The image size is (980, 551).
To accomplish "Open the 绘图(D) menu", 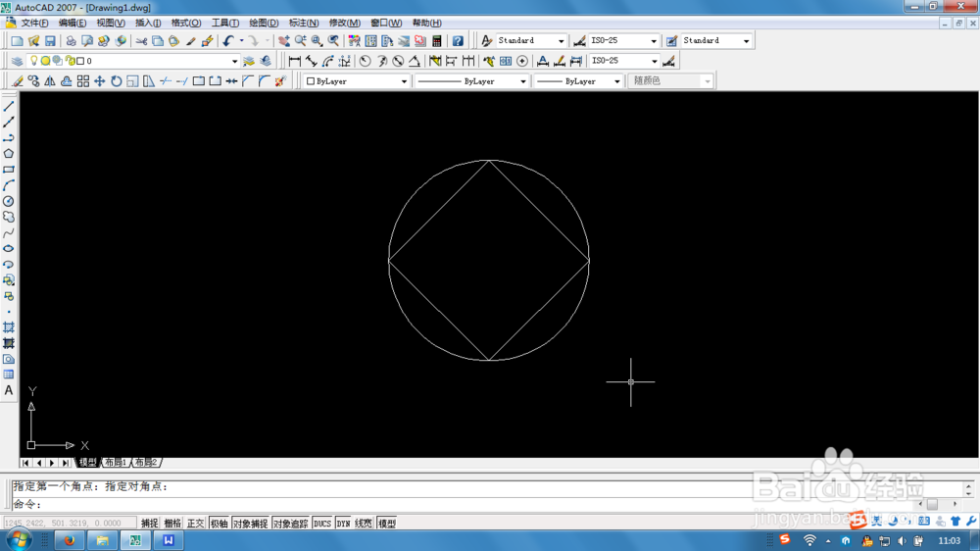I will 264,24.
